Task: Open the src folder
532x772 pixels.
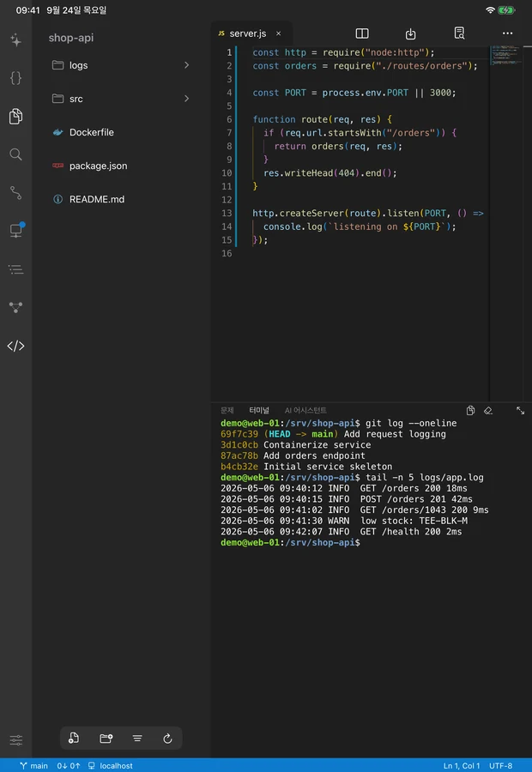Action: point(121,99)
